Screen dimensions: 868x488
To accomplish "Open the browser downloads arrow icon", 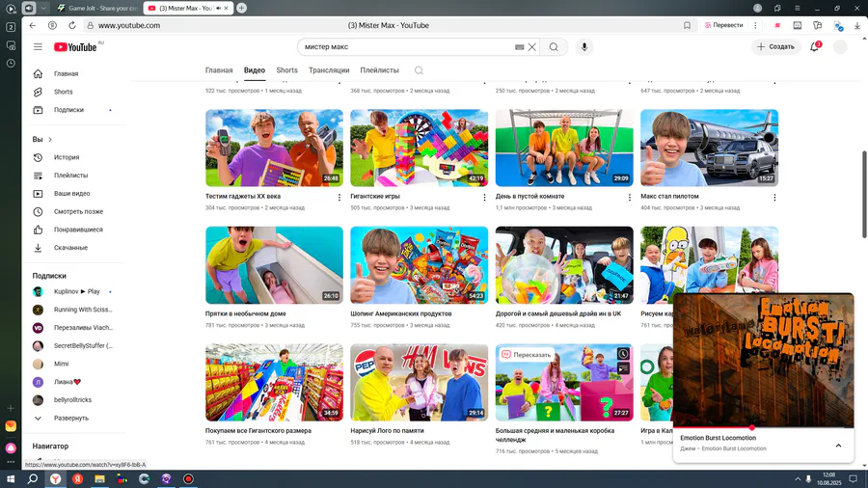I will point(857,25).
